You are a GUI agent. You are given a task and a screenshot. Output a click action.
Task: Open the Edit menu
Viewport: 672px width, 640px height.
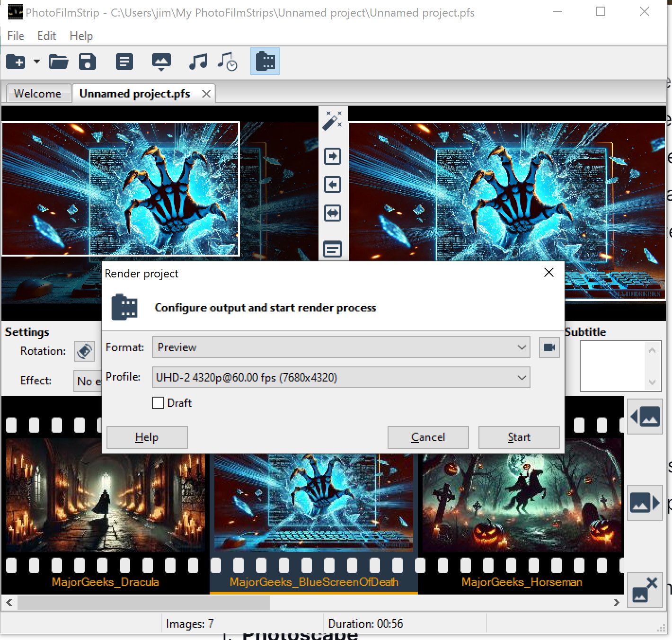(x=46, y=36)
